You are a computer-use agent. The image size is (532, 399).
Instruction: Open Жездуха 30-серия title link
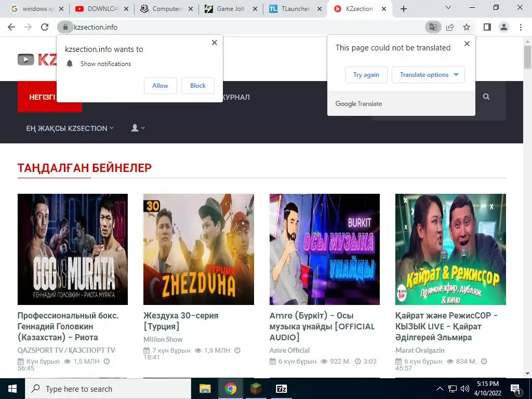(181, 321)
